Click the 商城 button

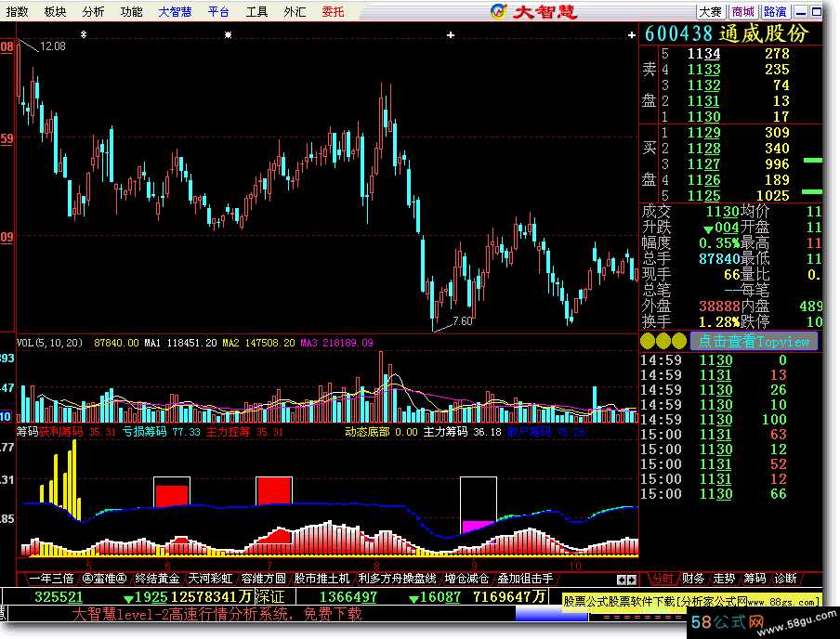coord(743,11)
